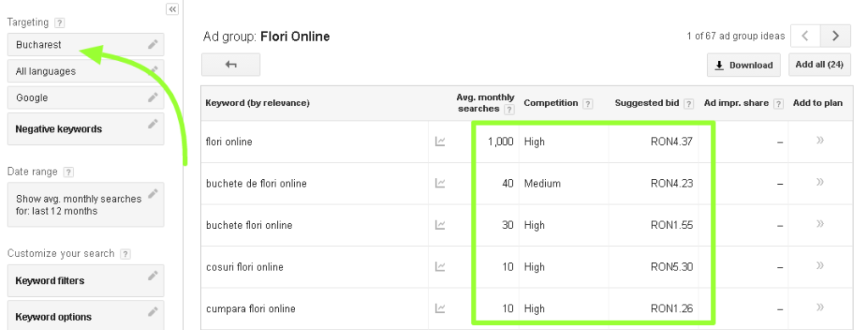Edit the Bucharest location targeting
This screenshot has height=330, width=868.
click(153, 44)
